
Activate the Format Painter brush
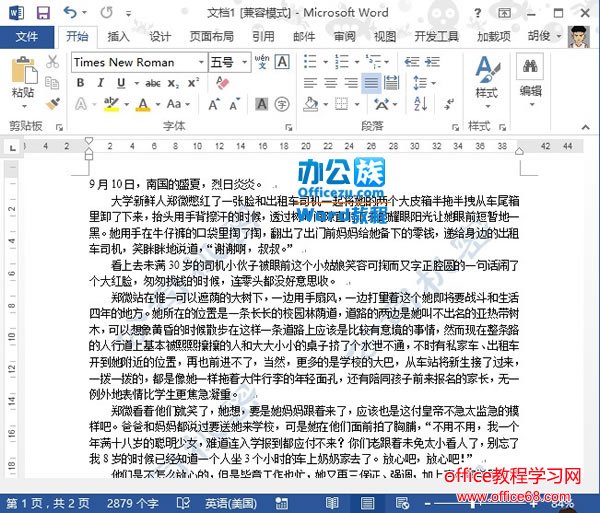pyautogui.click(x=52, y=104)
